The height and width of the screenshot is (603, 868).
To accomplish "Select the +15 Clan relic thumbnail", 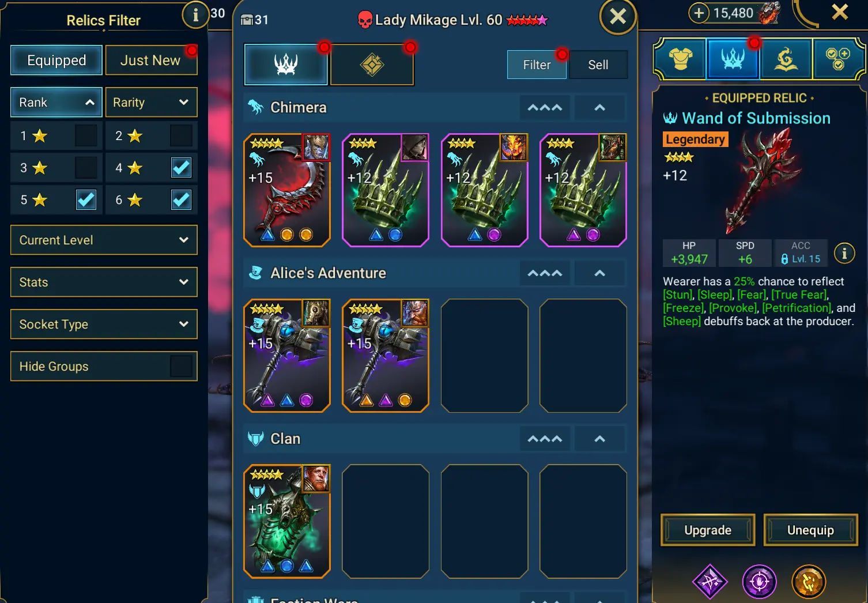I will [287, 521].
